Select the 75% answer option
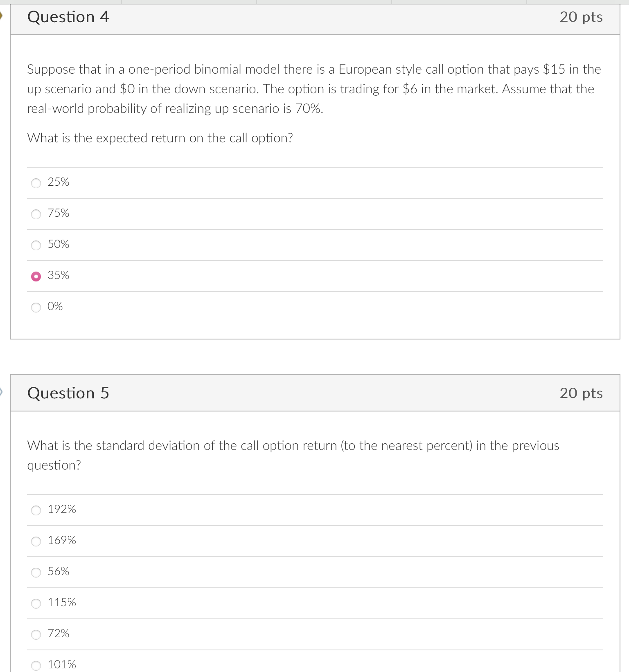 pos(36,214)
